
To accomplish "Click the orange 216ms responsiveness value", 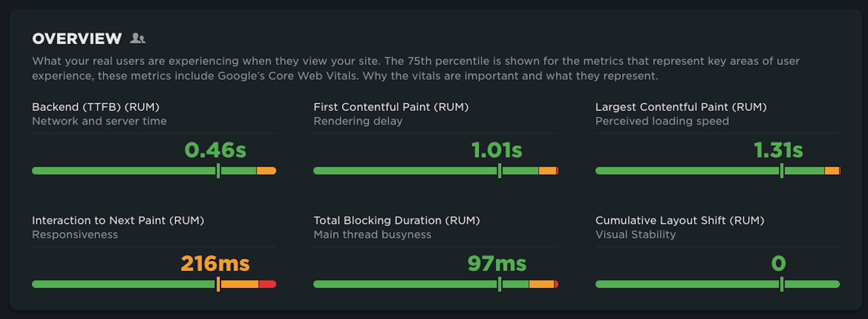I will tap(215, 264).
